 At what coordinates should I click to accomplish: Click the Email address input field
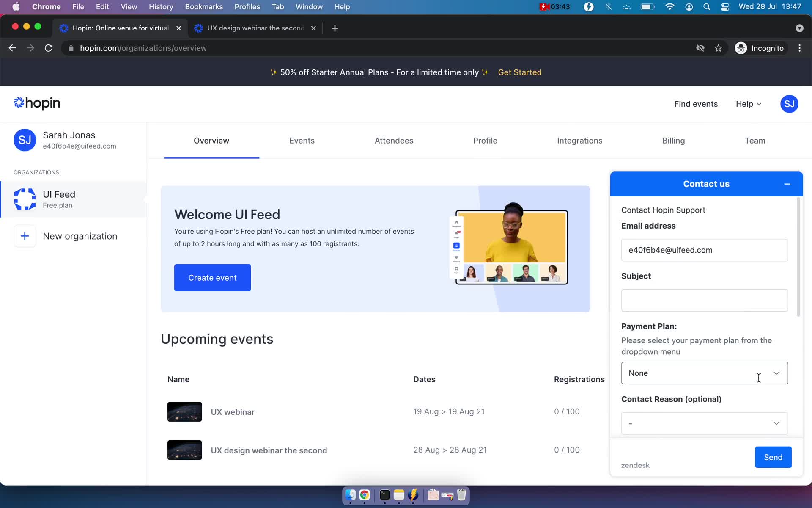704,250
